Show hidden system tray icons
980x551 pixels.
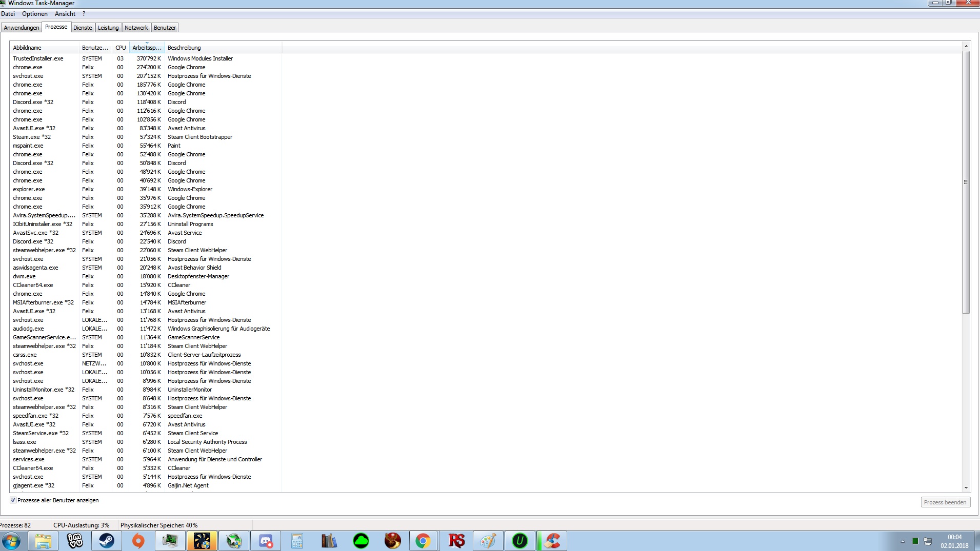(903, 541)
